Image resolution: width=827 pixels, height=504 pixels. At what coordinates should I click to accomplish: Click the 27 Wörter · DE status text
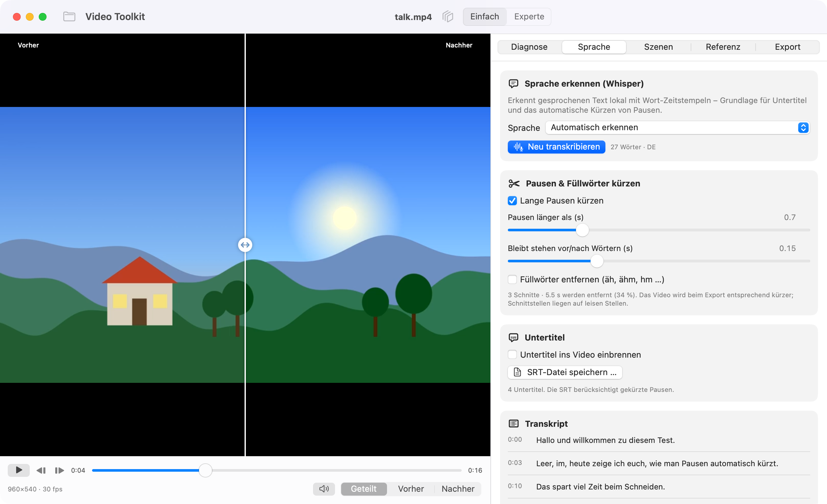[x=633, y=147]
